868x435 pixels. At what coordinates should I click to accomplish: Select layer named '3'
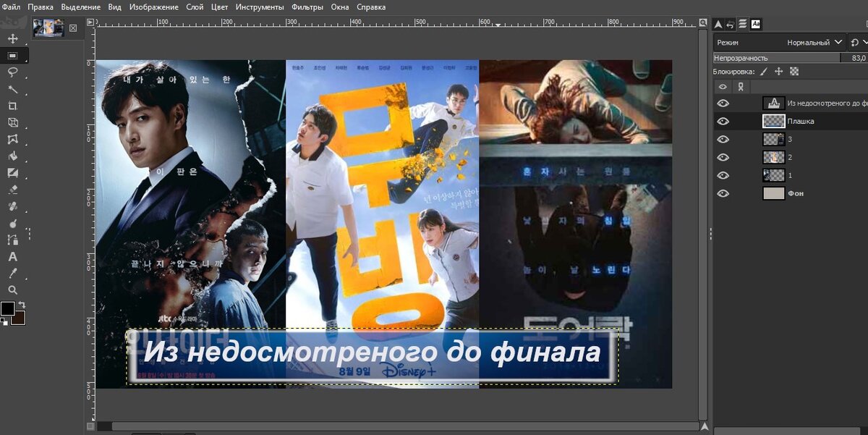pyautogui.click(x=791, y=140)
